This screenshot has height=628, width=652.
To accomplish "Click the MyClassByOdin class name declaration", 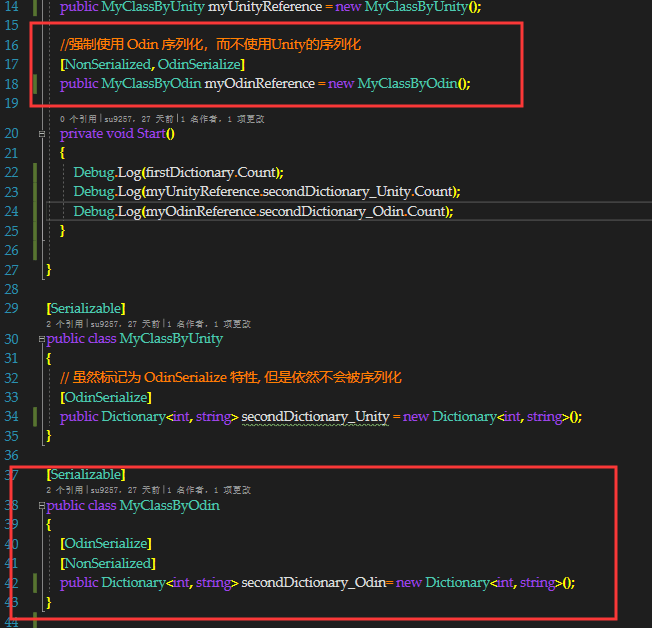I will [169, 506].
